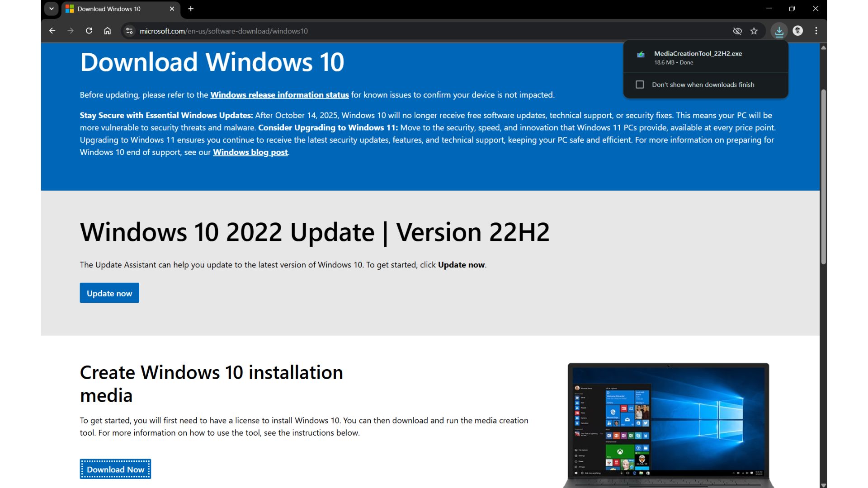Click the scrollbar down arrow
868x488 pixels.
click(x=823, y=485)
